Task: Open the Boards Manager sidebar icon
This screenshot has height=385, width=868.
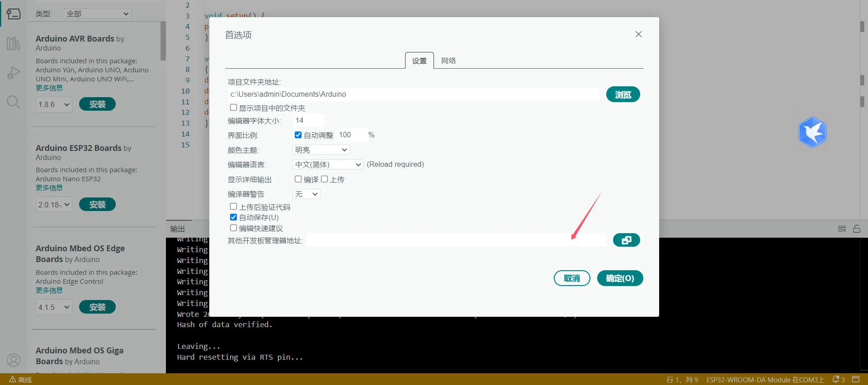Action: 14,14
